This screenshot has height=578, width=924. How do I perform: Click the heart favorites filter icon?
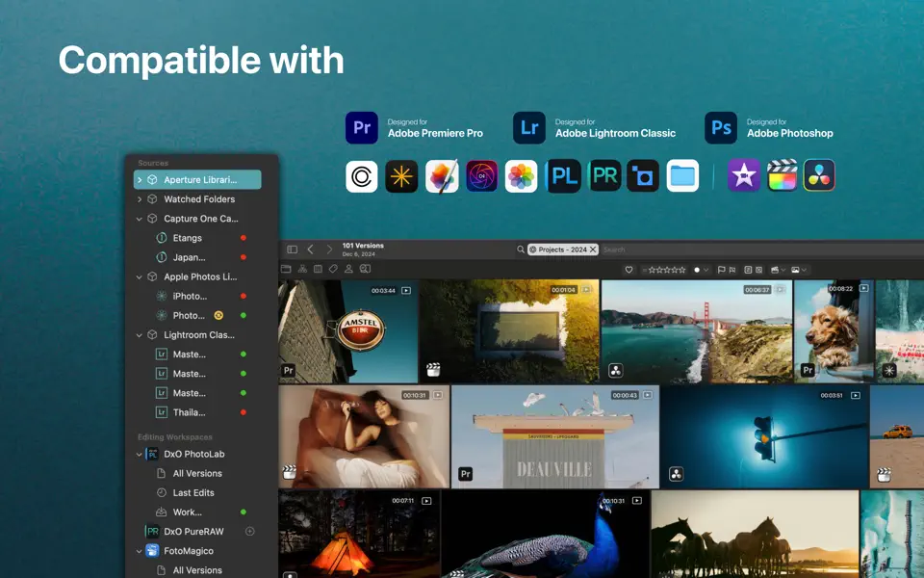click(x=628, y=269)
